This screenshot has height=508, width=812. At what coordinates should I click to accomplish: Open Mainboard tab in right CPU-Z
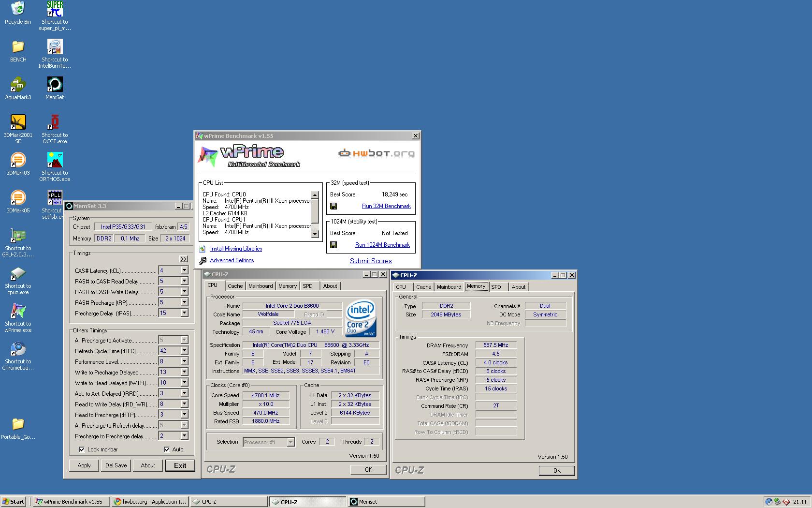coord(449,287)
